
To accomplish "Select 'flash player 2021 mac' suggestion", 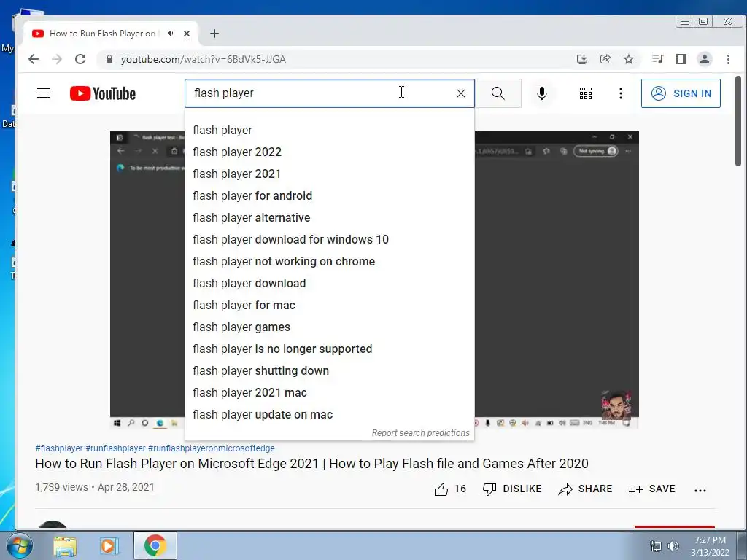I will (330, 393).
